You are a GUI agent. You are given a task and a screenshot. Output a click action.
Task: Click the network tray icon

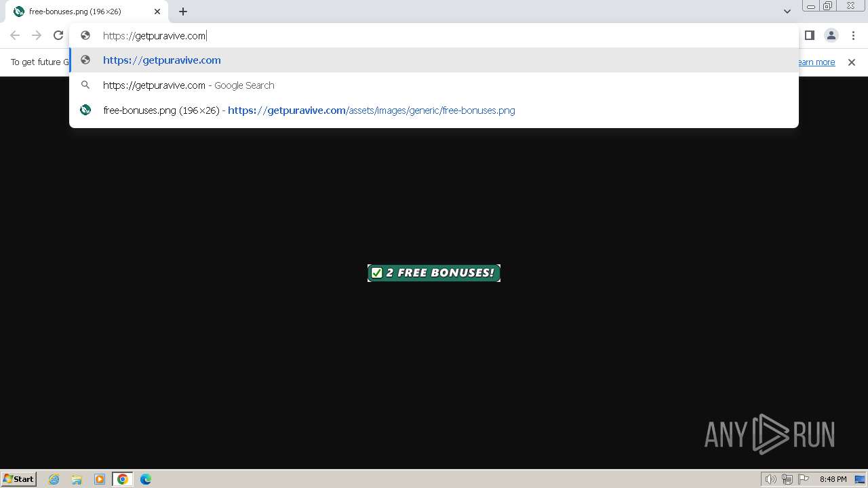(x=787, y=479)
